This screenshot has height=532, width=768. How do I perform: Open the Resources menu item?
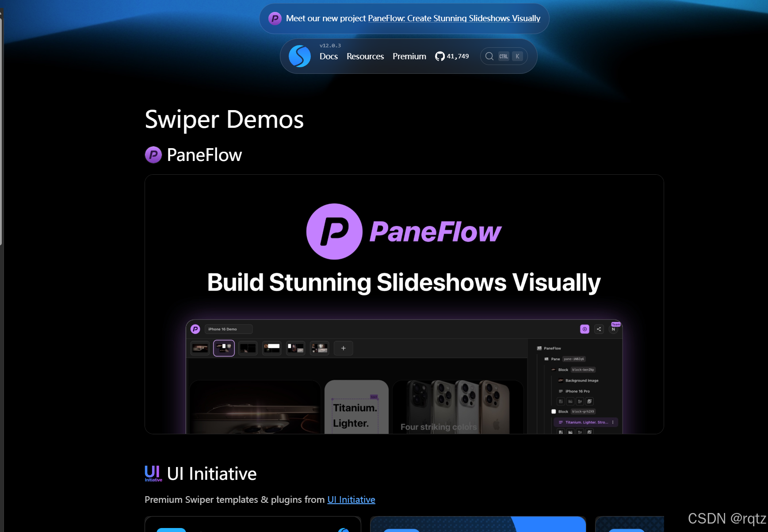coord(365,56)
